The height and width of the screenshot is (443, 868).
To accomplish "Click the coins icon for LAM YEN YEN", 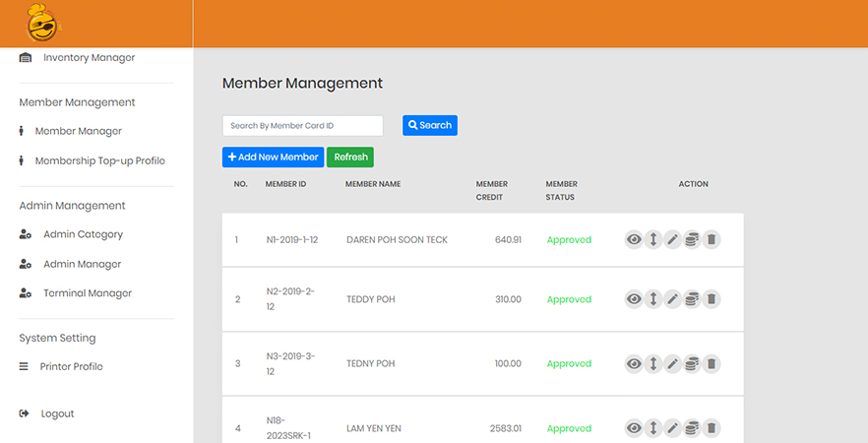I will tap(692, 428).
